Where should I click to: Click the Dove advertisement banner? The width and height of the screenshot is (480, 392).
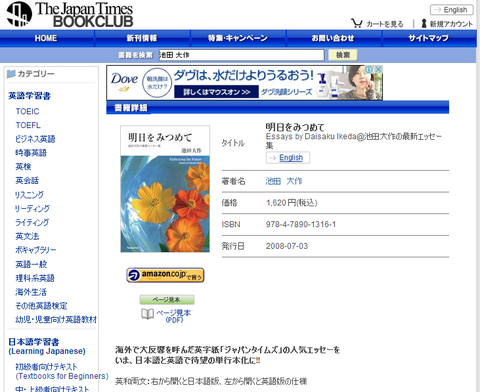(x=244, y=83)
